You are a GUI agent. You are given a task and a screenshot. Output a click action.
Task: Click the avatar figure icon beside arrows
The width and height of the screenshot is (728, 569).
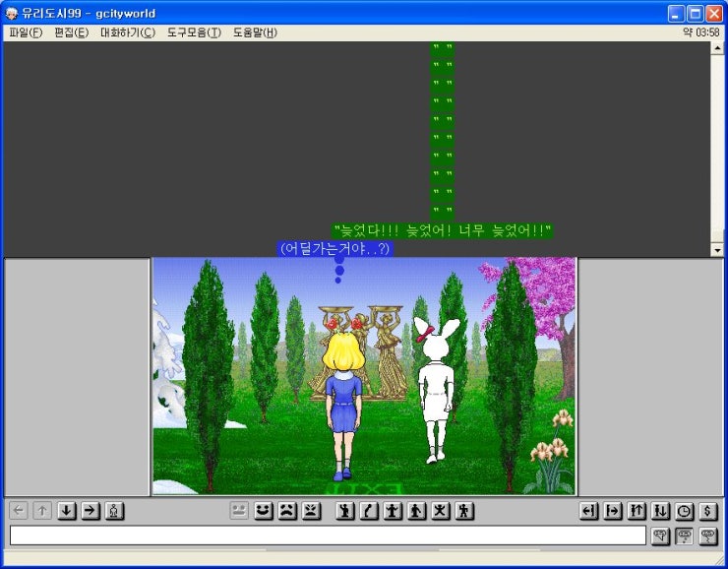(x=114, y=511)
